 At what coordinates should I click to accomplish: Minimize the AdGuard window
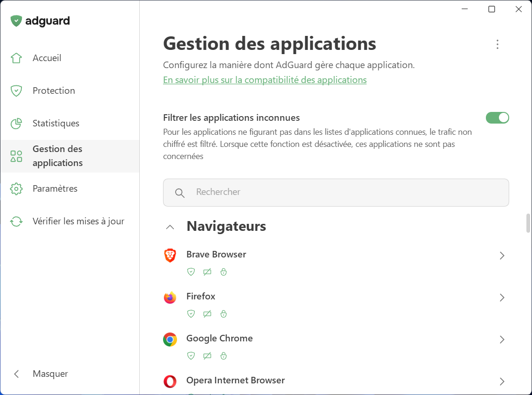(x=465, y=9)
